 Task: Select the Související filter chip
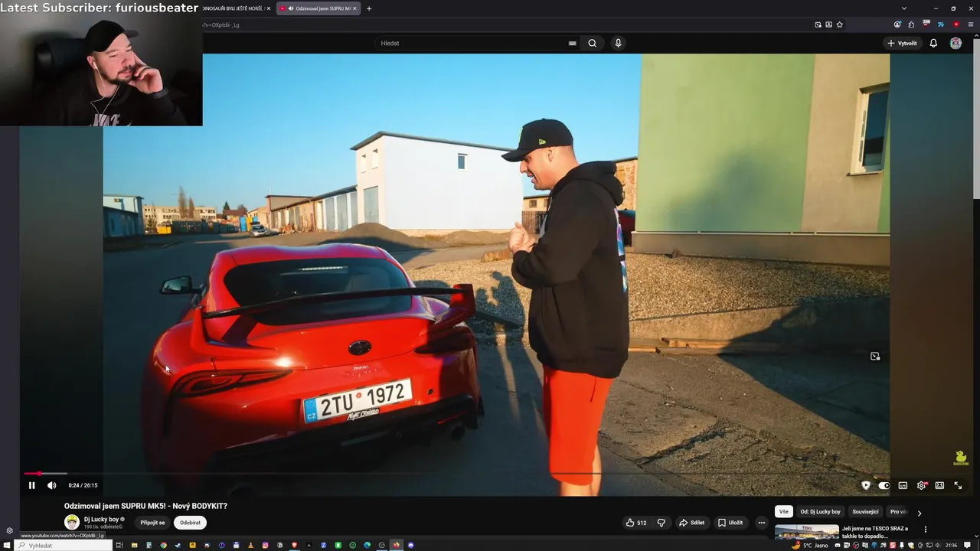[865, 512]
